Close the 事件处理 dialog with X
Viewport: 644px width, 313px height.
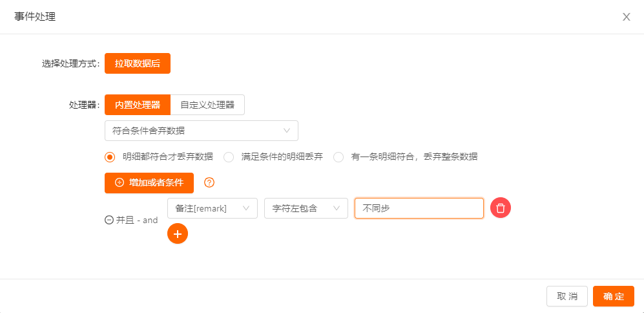pos(626,17)
